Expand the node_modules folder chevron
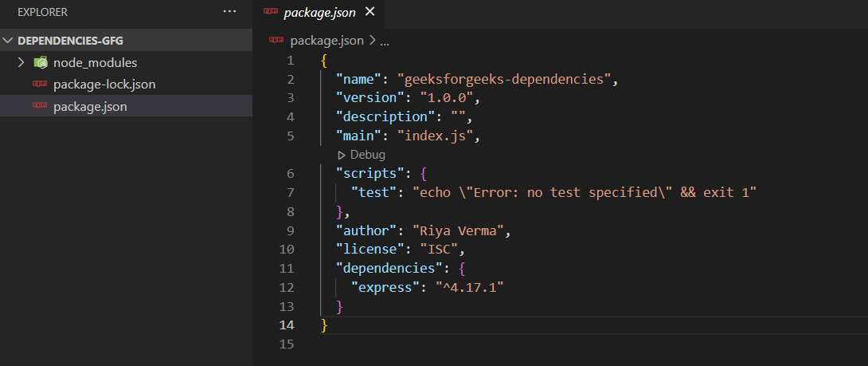The image size is (868, 366). [x=22, y=62]
